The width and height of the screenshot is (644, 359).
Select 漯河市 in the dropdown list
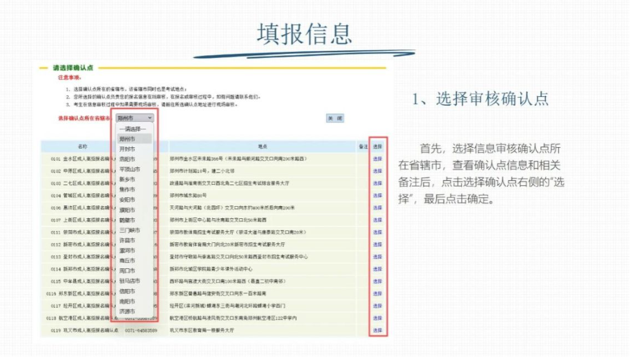click(x=127, y=251)
